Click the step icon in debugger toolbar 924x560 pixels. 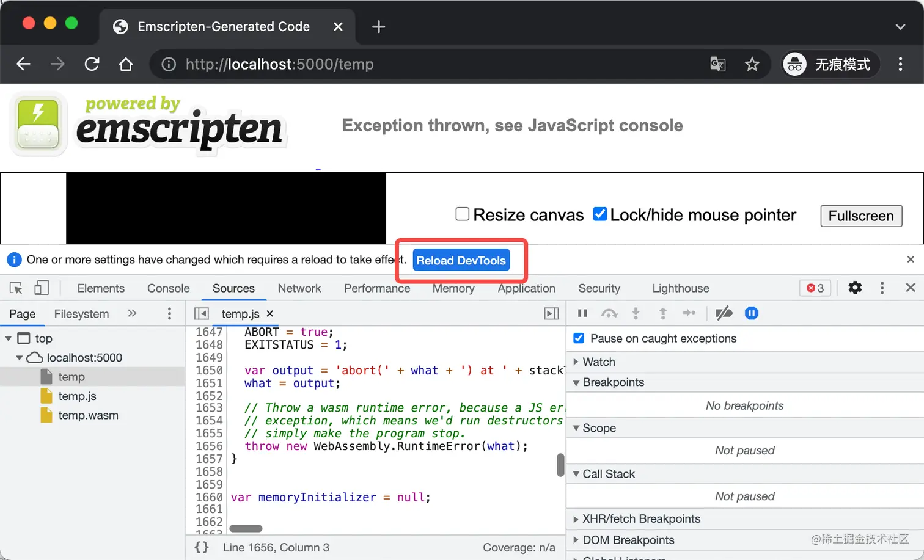(689, 313)
